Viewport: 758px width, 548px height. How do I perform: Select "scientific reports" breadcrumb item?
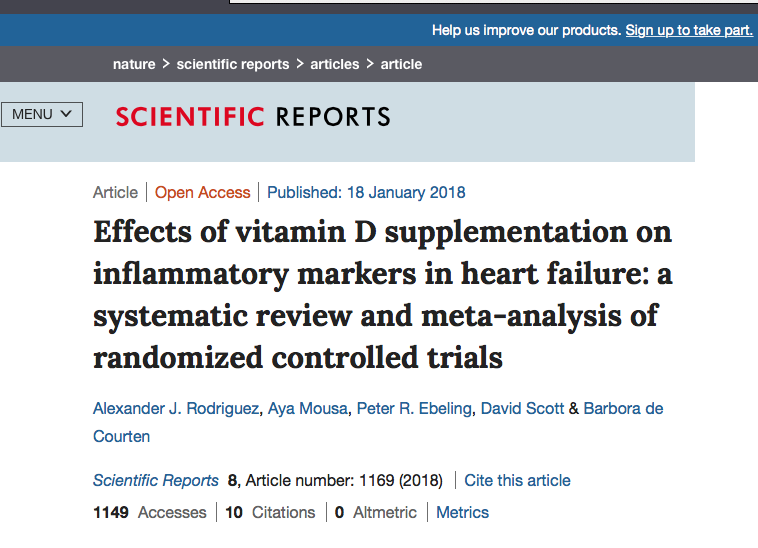[x=233, y=64]
